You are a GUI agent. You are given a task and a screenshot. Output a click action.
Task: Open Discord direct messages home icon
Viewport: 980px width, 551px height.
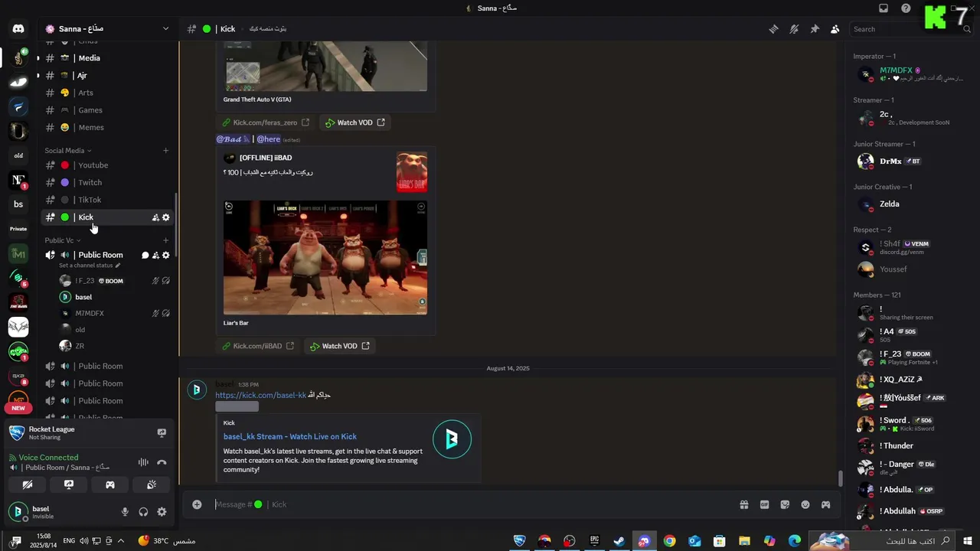pos(18,29)
